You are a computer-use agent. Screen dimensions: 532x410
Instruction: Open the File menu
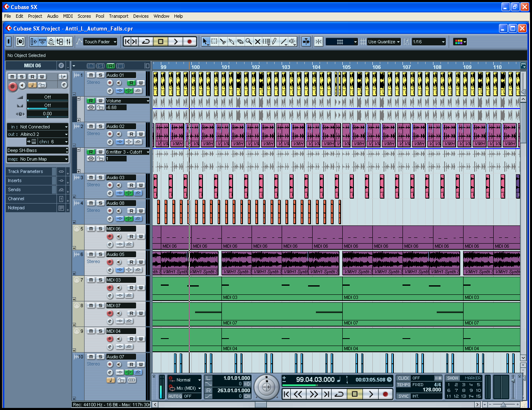tap(7, 16)
